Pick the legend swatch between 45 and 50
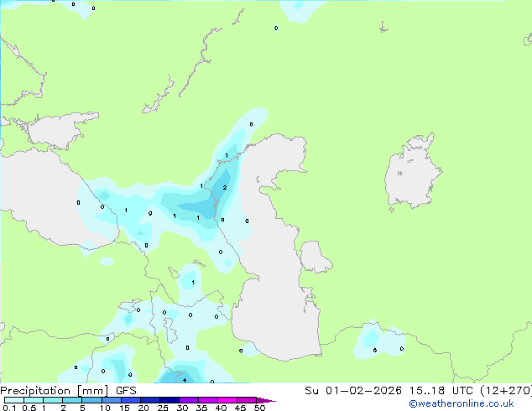Viewport: 532px width, 411px height. point(247,400)
